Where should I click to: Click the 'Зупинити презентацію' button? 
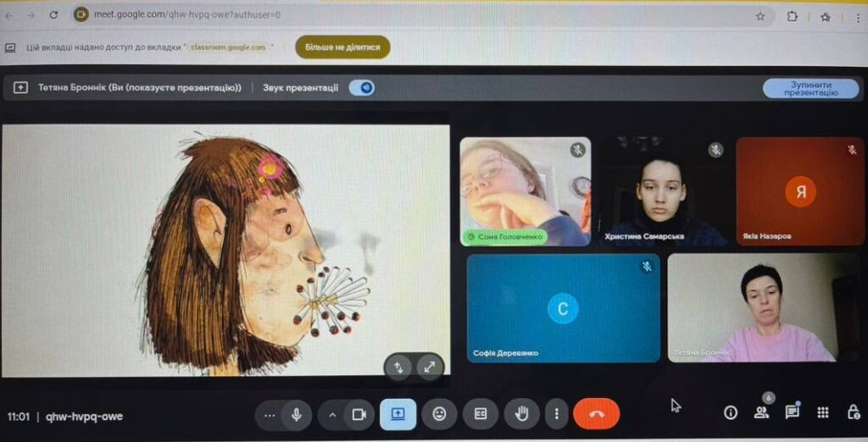[810, 88]
